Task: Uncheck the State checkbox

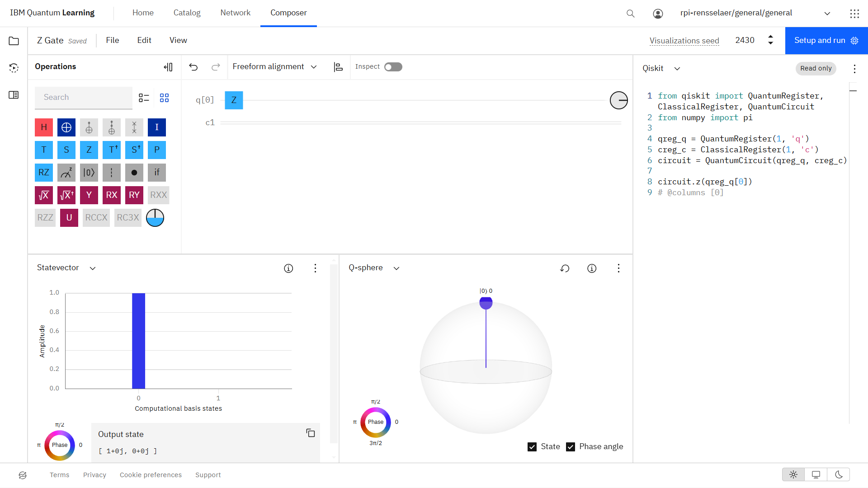Action: [x=532, y=447]
